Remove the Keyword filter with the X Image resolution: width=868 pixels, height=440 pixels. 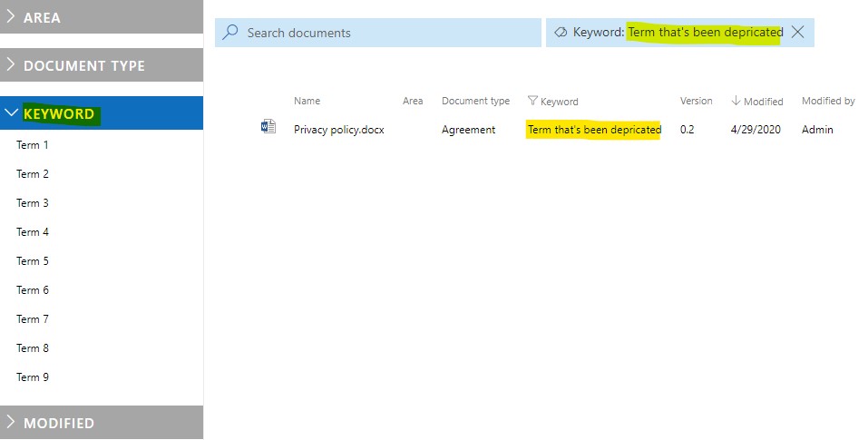(x=797, y=32)
